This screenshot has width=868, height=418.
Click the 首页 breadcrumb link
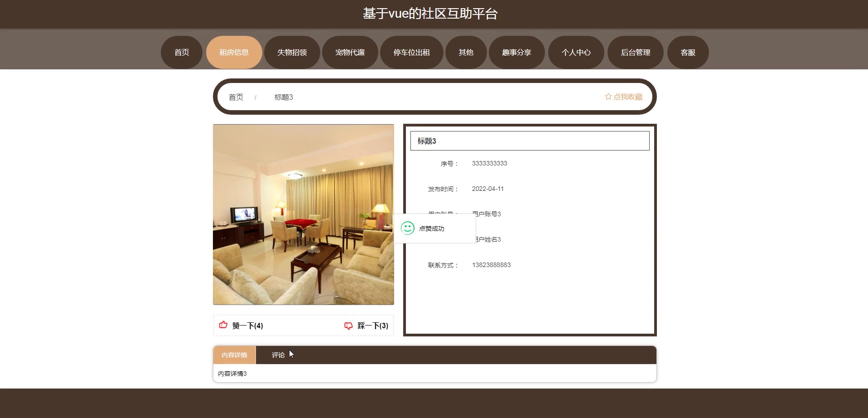[x=236, y=97]
